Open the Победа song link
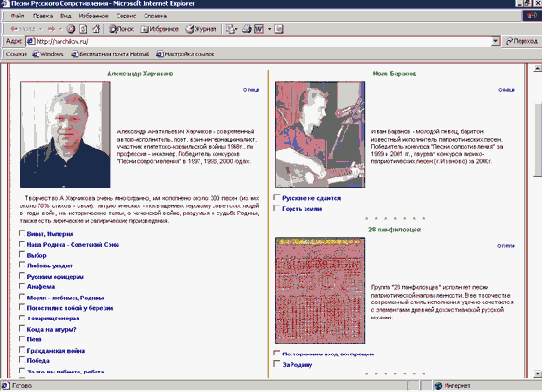The width and height of the screenshot is (542, 392). pyautogui.click(x=38, y=361)
